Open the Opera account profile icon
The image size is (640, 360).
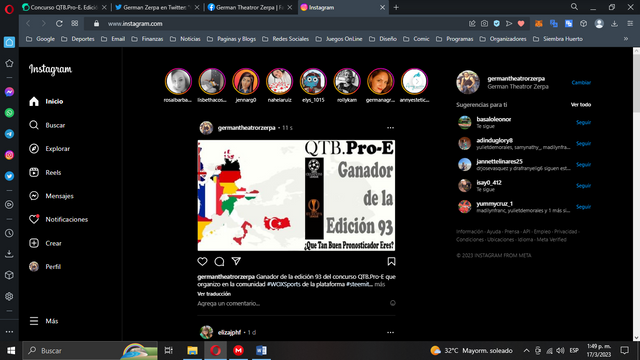pyautogui.click(x=599, y=24)
